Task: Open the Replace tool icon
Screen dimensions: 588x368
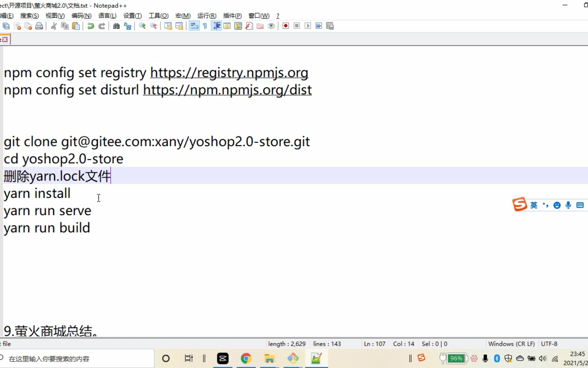Action: tap(128, 26)
